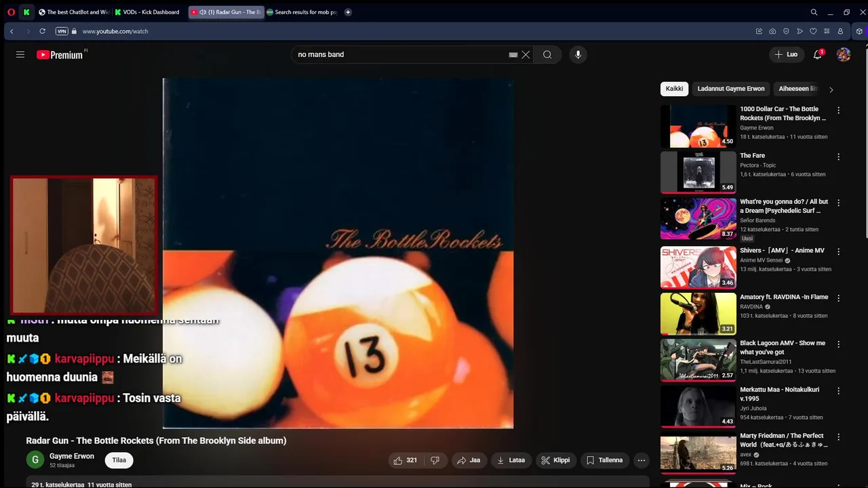
Task: Open options for 'What're you gonna do?' video
Action: [x=838, y=203]
